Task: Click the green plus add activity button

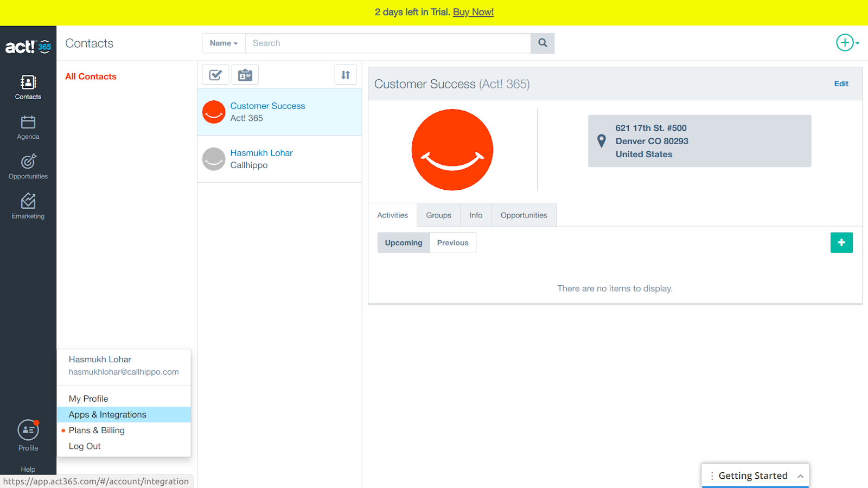Action: [x=841, y=242]
